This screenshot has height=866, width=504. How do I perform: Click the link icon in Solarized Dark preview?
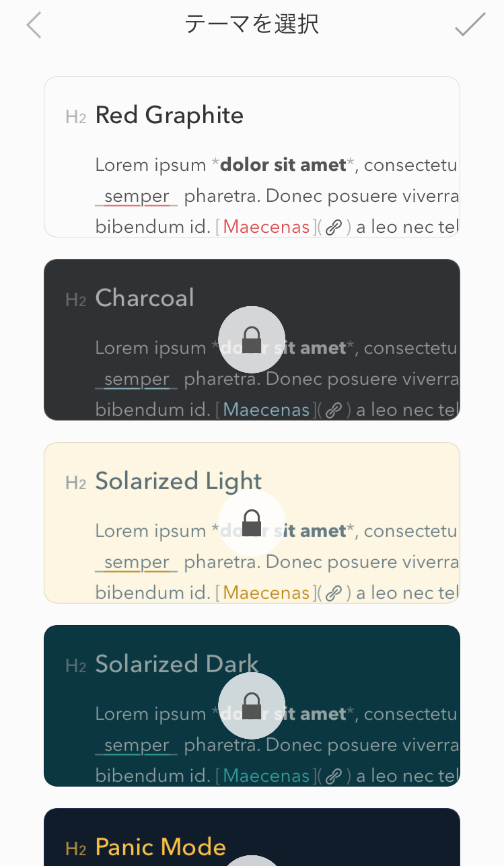pyautogui.click(x=333, y=777)
